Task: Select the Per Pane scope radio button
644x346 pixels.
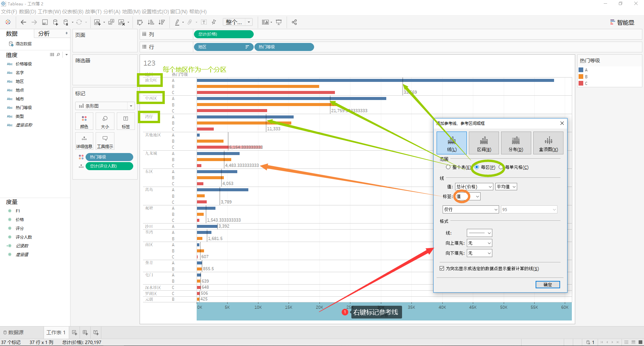Action: coord(477,167)
